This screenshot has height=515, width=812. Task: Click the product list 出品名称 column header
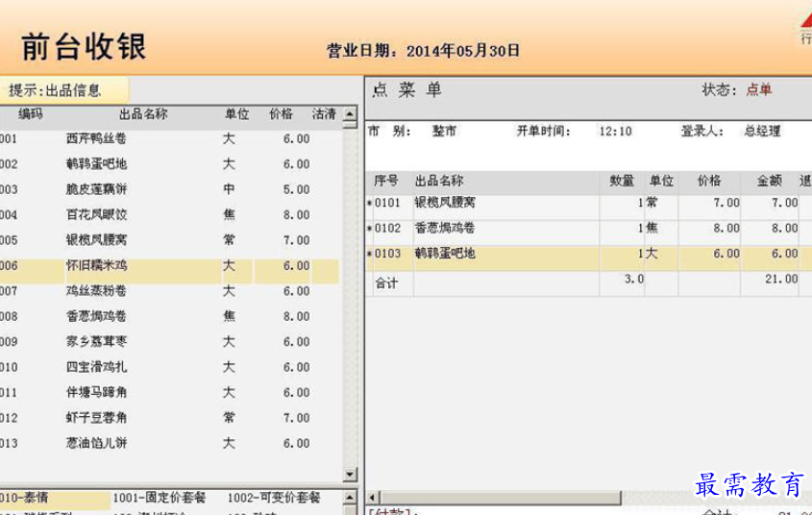point(143,114)
